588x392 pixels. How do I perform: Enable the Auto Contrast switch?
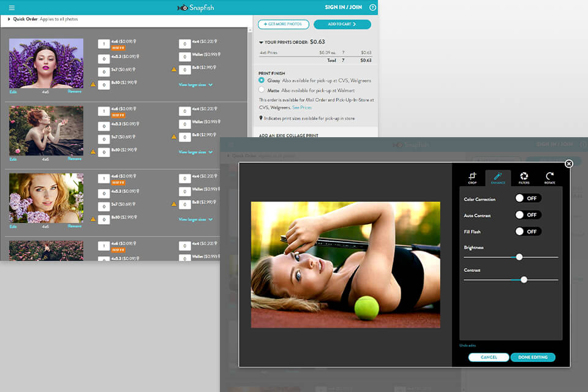click(x=528, y=215)
